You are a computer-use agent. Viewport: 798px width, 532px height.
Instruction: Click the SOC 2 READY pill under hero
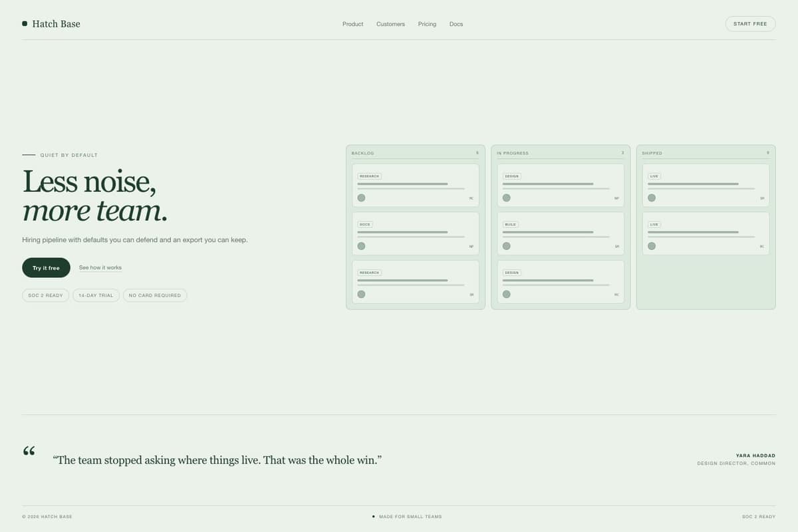(x=45, y=295)
